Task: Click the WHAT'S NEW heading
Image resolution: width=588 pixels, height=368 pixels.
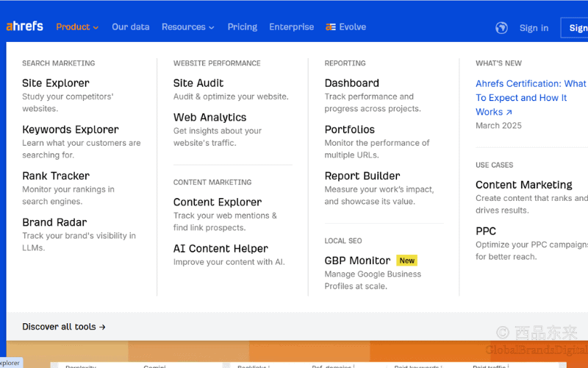Action: [499, 63]
